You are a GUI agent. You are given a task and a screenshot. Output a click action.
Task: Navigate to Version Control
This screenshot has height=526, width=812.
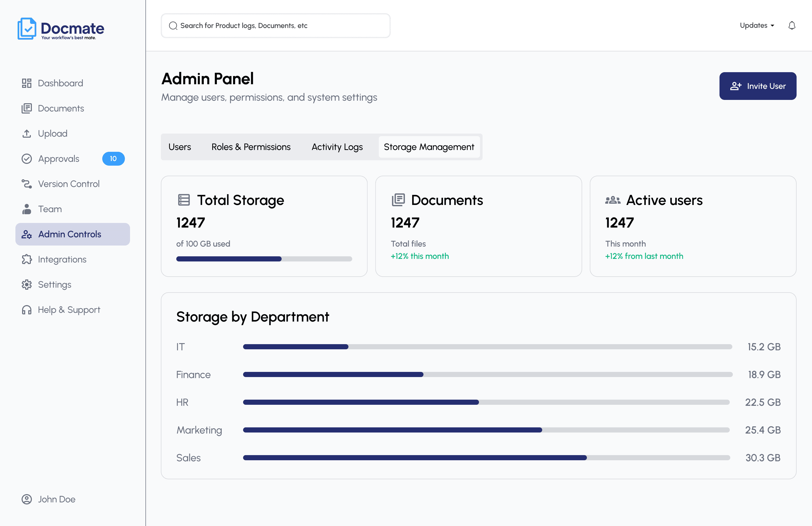click(73, 184)
